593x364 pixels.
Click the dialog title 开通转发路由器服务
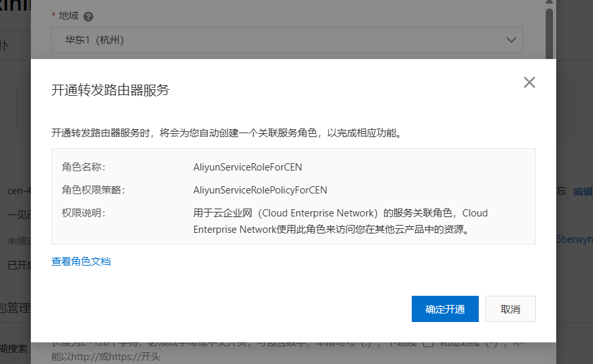(x=110, y=91)
